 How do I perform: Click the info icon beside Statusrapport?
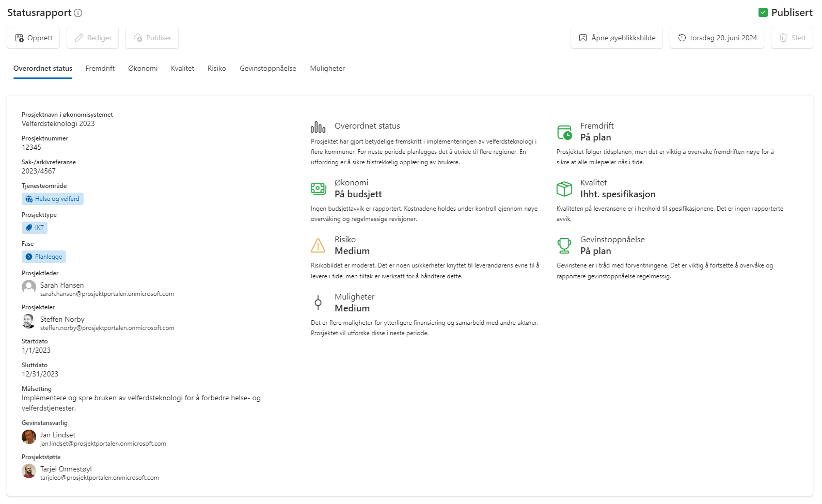78,13
